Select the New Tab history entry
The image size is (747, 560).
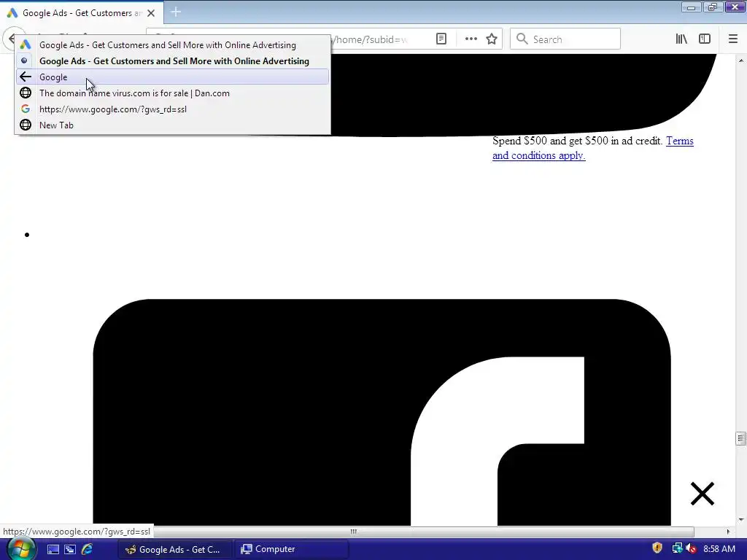(x=173, y=125)
